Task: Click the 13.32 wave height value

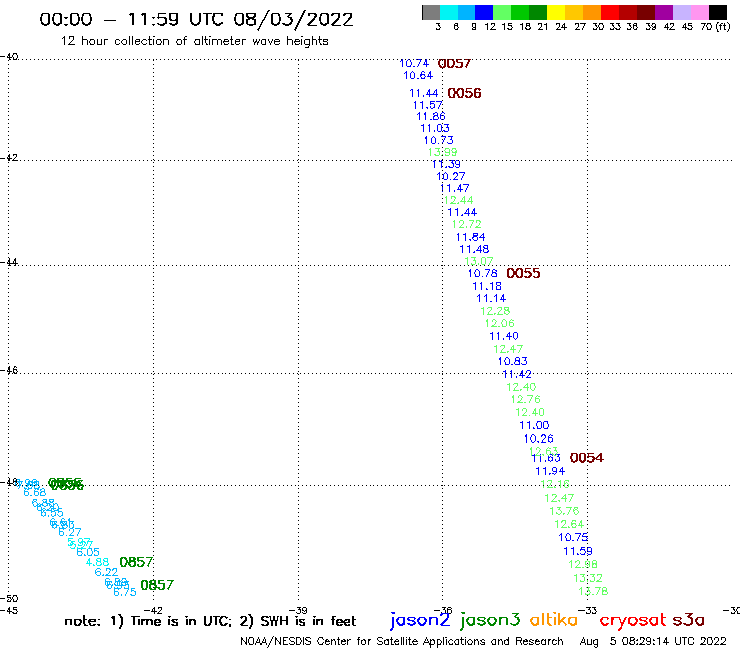Action: pos(588,578)
